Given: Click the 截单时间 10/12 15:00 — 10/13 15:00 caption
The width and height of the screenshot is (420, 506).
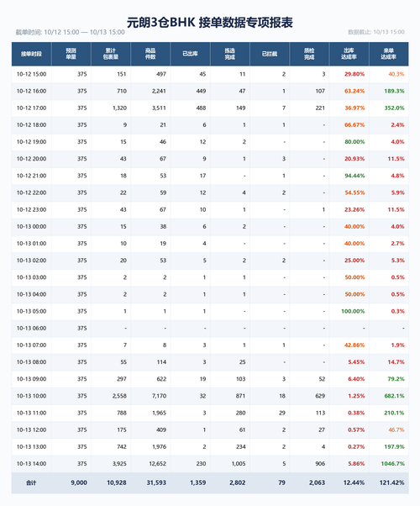Looking at the screenshot, I should pyautogui.click(x=70, y=32).
